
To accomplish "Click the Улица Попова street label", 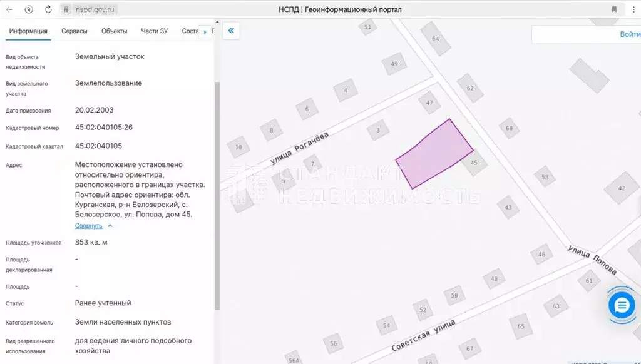I will click(x=592, y=260).
